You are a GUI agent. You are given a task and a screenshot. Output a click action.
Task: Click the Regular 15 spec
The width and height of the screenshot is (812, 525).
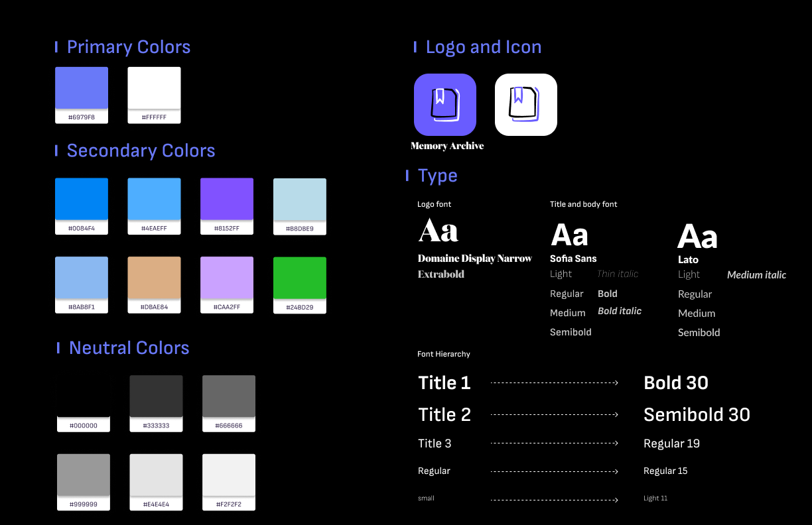(665, 471)
